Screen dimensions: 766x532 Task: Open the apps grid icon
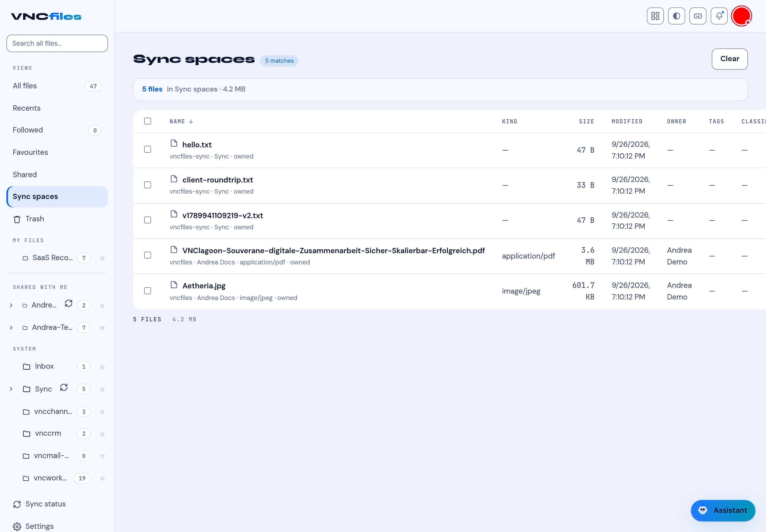point(655,16)
